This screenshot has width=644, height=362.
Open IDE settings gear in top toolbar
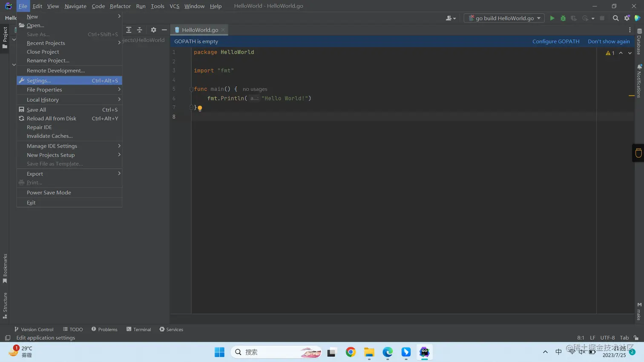627,18
